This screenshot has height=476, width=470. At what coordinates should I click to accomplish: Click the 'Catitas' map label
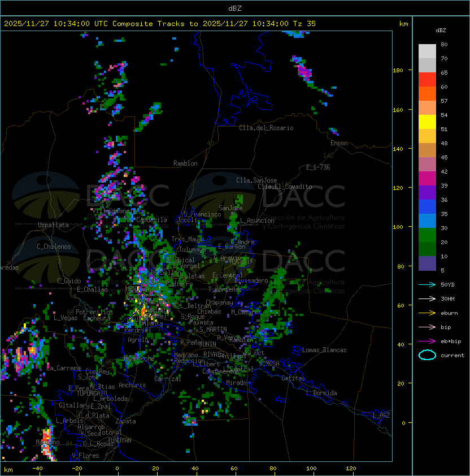pyautogui.click(x=293, y=378)
